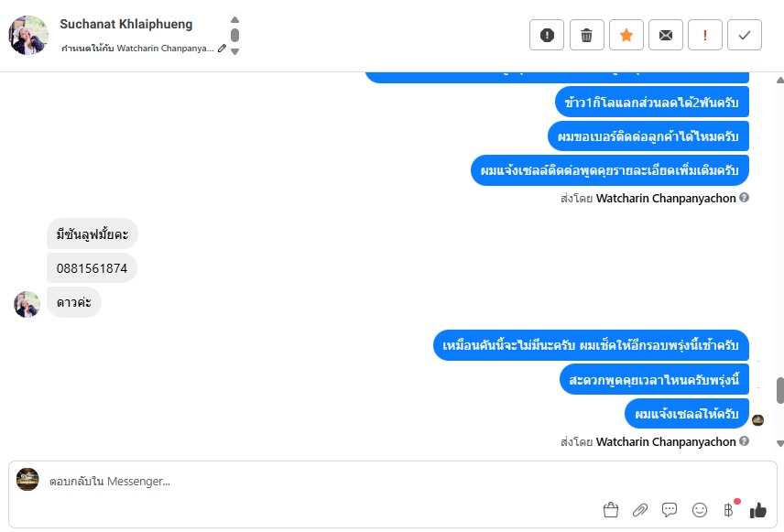The width and height of the screenshot is (784, 532).
Task: Open the shopping bag icon in composer
Action: coord(611,510)
